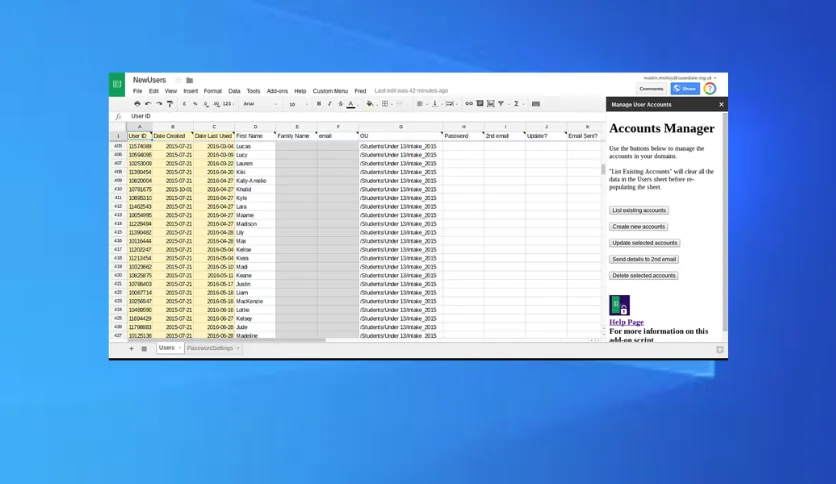Toggle strikethrough formatting

340,104
